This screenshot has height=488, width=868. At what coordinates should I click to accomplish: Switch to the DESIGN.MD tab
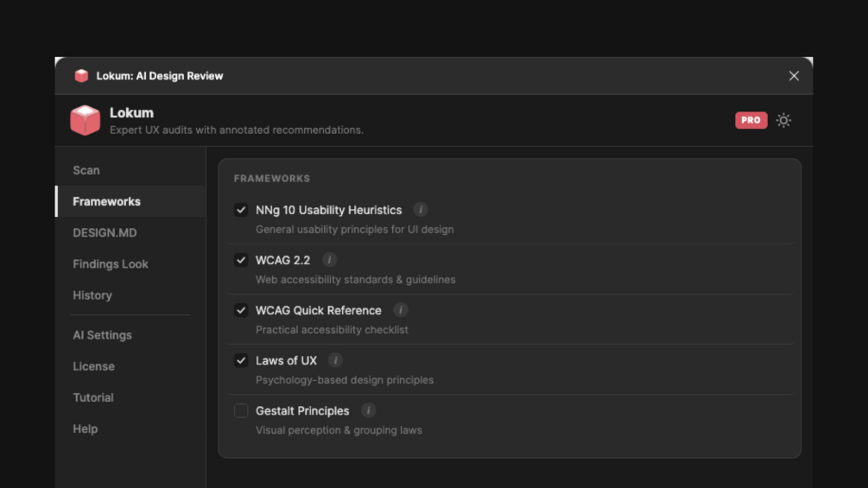pyautogui.click(x=105, y=232)
